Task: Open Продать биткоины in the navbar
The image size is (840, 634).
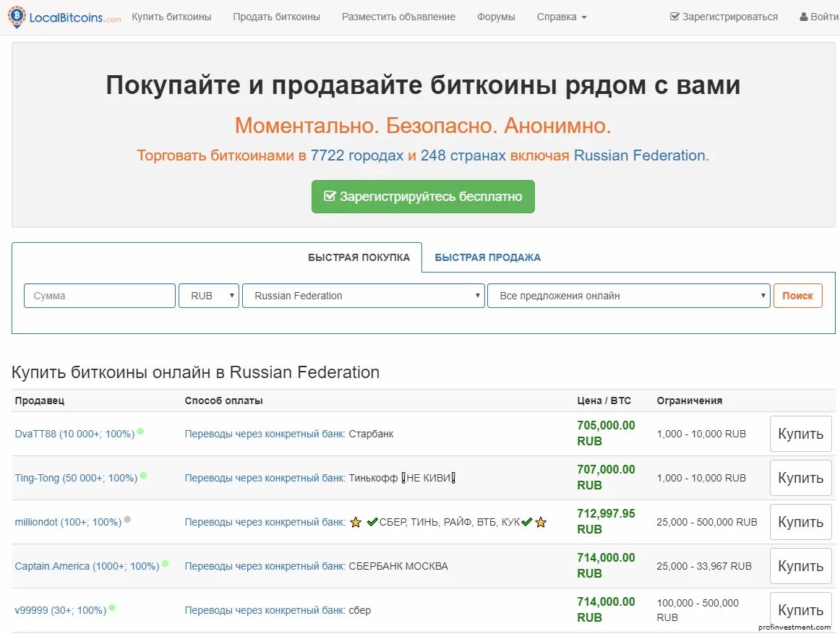Action: (x=276, y=17)
